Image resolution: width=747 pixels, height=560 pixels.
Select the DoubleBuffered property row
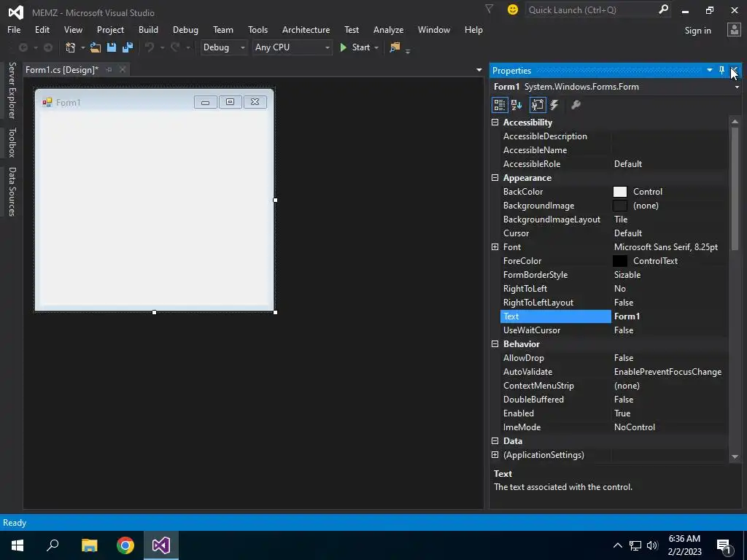[x=614, y=400]
